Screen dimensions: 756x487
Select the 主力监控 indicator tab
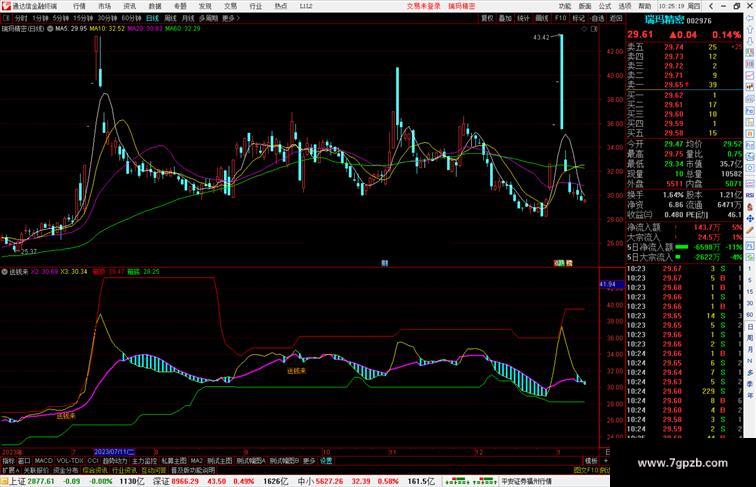[x=145, y=461]
